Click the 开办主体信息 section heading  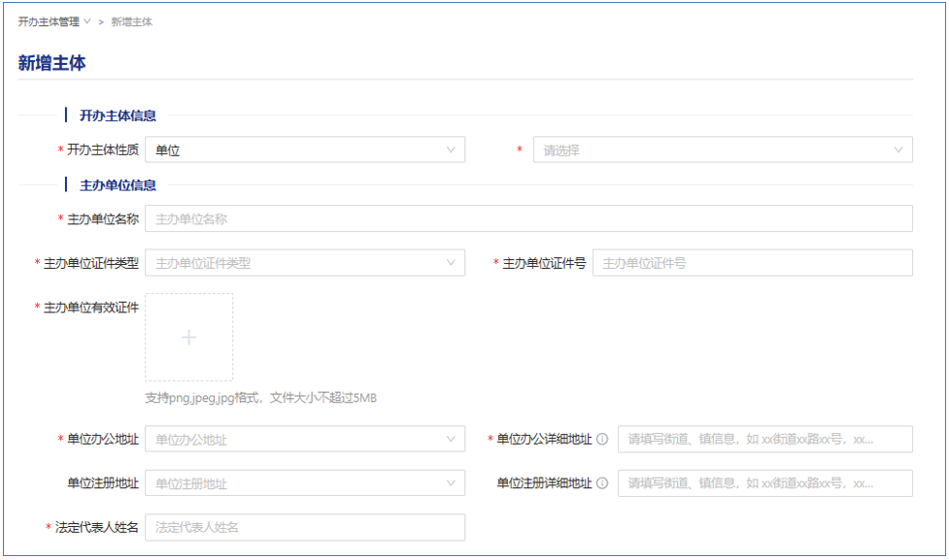[x=118, y=115]
